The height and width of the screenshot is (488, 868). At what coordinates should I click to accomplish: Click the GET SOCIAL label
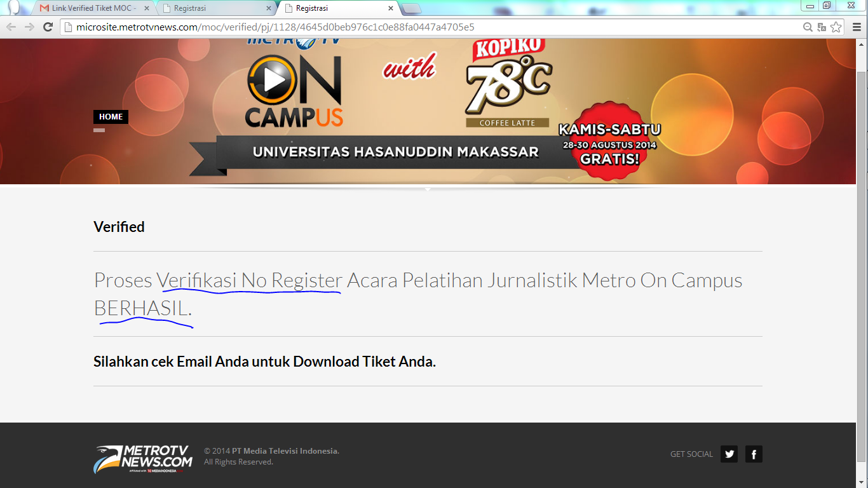(691, 454)
